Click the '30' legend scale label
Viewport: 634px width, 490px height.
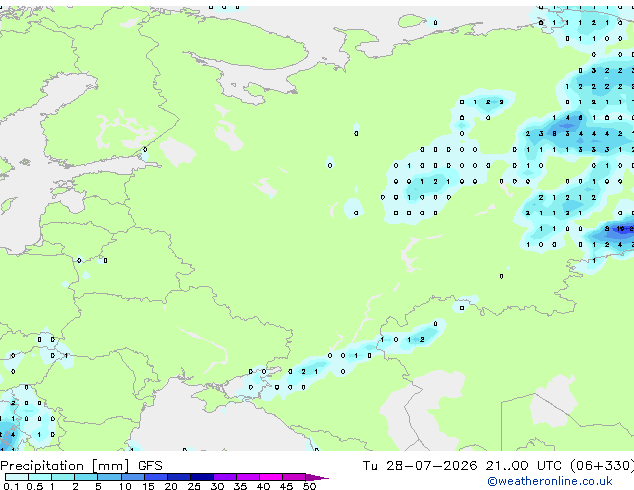217,486
